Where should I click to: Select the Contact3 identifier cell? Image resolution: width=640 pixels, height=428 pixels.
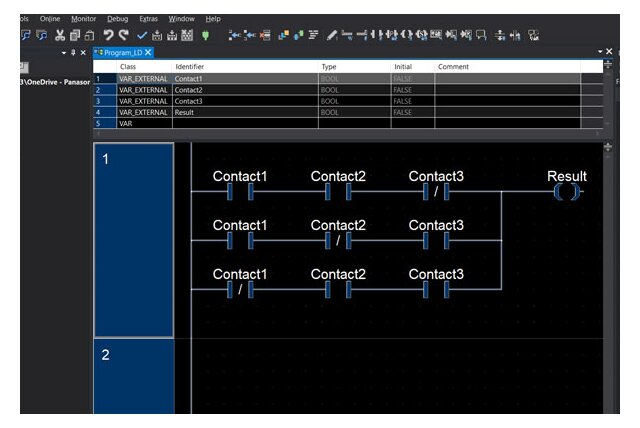pyautogui.click(x=245, y=101)
